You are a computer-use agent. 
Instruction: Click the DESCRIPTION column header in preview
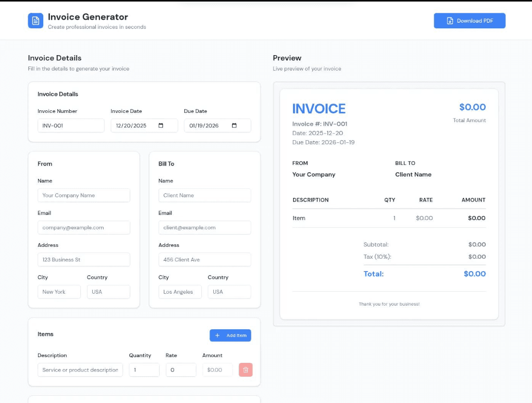[311, 200]
